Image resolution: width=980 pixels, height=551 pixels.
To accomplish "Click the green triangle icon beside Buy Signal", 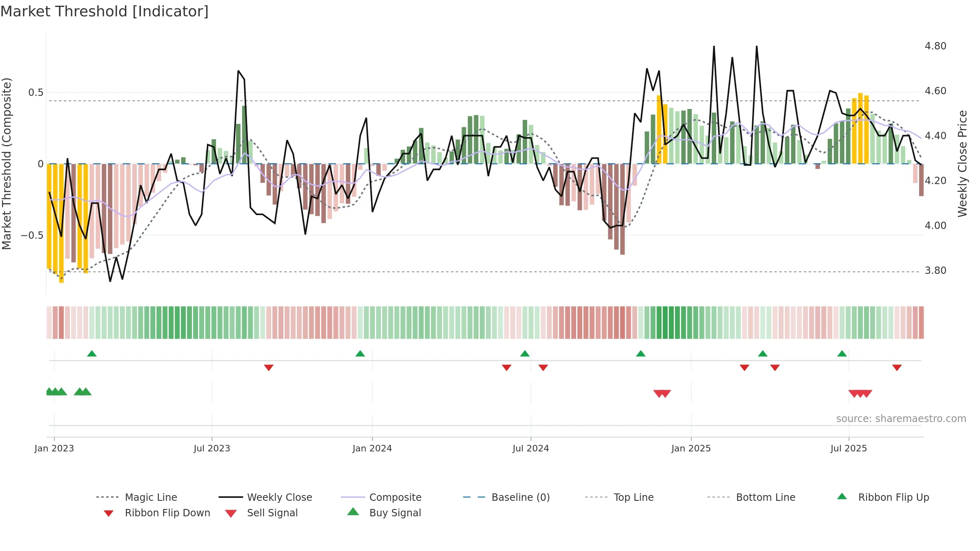I will (353, 511).
